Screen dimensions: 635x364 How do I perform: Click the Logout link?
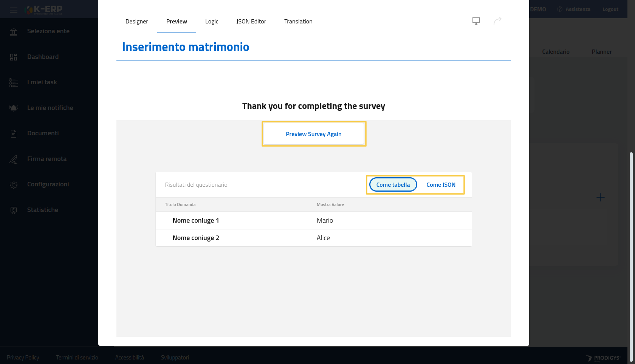(x=610, y=9)
